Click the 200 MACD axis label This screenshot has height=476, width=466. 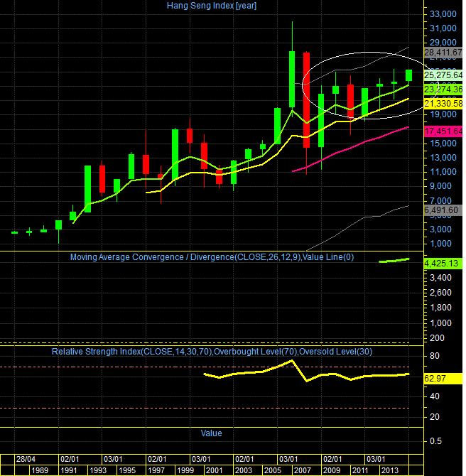[437, 338]
